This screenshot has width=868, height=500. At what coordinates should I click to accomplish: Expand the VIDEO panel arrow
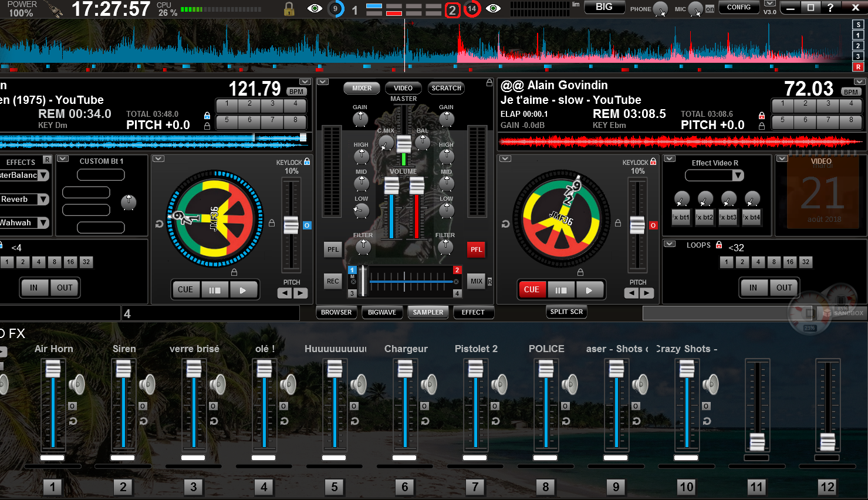pos(782,158)
